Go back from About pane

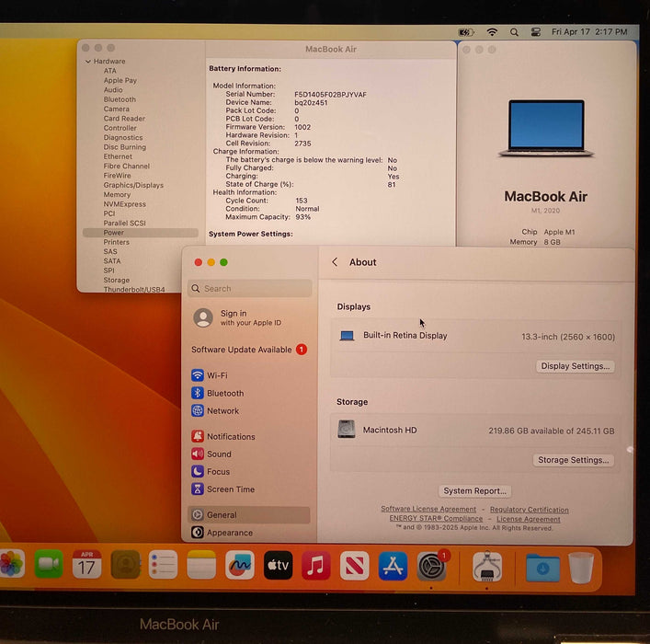pyautogui.click(x=335, y=262)
